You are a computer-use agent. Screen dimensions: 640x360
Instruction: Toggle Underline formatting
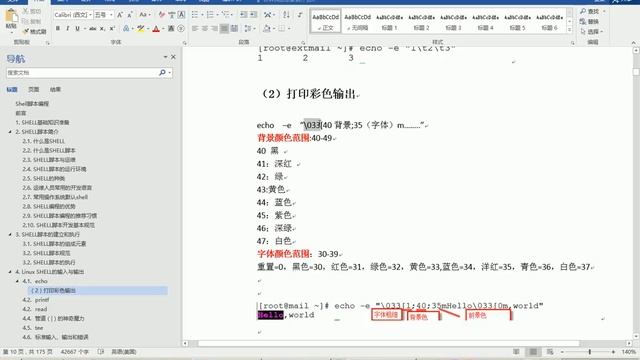pyautogui.click(x=77, y=29)
